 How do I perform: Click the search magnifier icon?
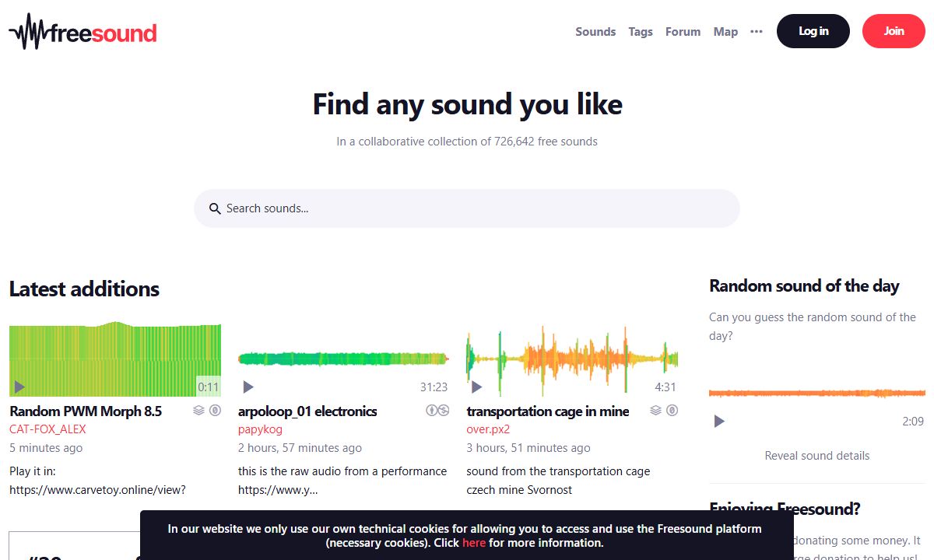click(x=215, y=208)
